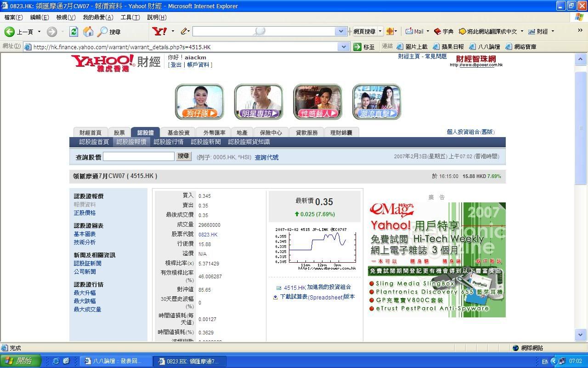
Task: Click the pencil icon on the Yahoo toolbar
Action: (184, 31)
